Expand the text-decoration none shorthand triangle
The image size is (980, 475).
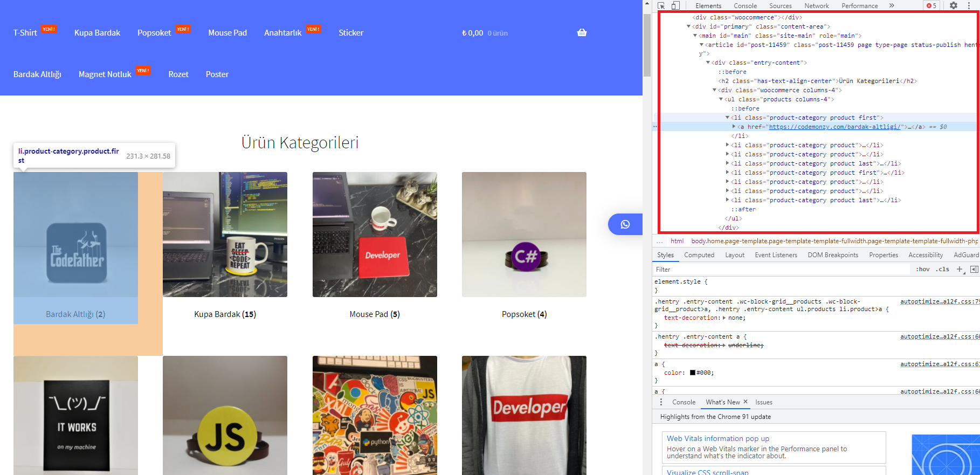(x=724, y=318)
